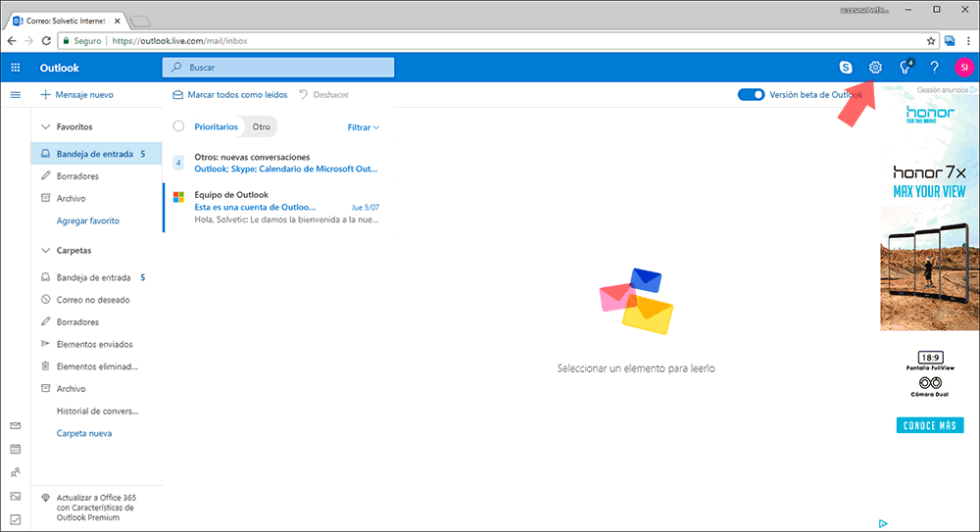Click Mensaje nuevo to compose
980x532 pixels.
(x=76, y=95)
